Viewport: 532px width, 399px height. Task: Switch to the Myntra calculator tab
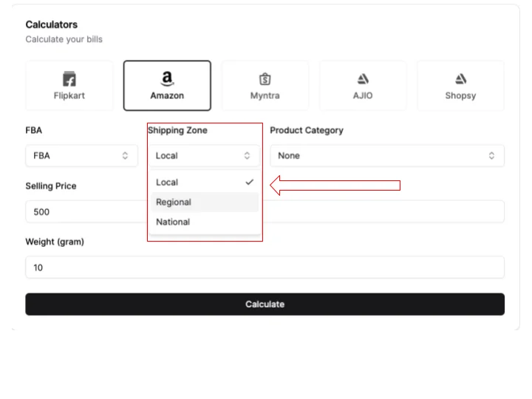click(265, 86)
